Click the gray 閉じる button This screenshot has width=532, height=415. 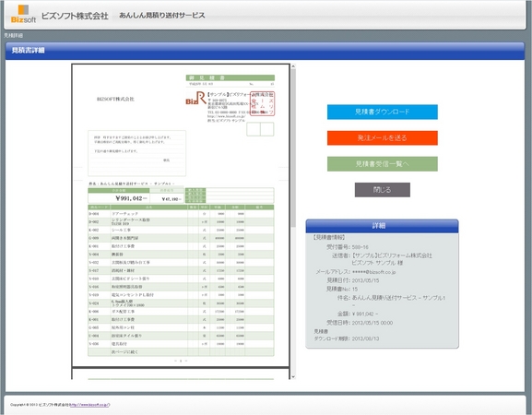click(x=383, y=190)
